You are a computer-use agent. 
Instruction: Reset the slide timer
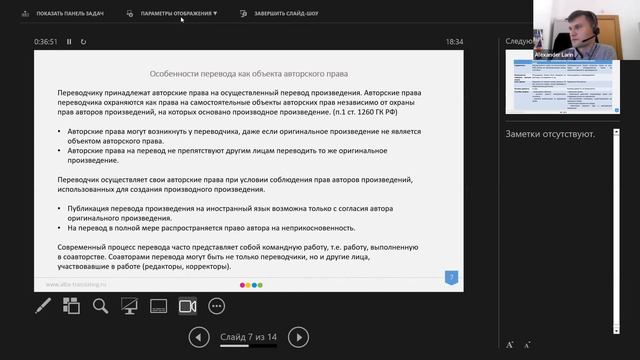(83, 42)
